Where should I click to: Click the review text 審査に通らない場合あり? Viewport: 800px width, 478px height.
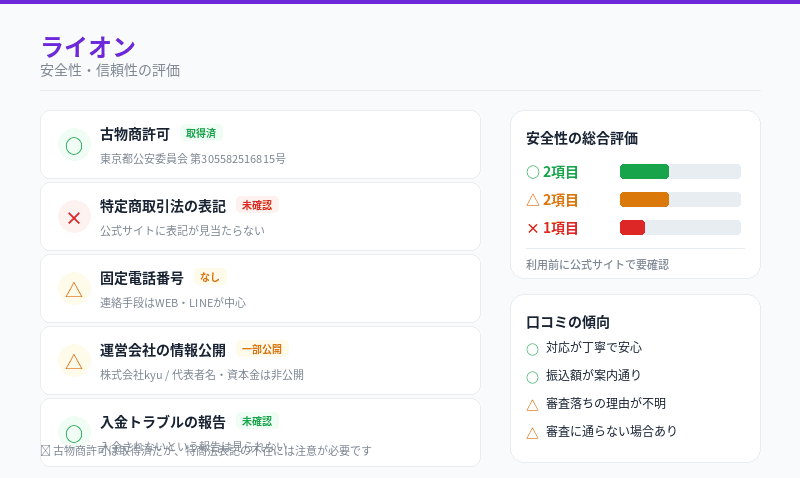pos(611,431)
